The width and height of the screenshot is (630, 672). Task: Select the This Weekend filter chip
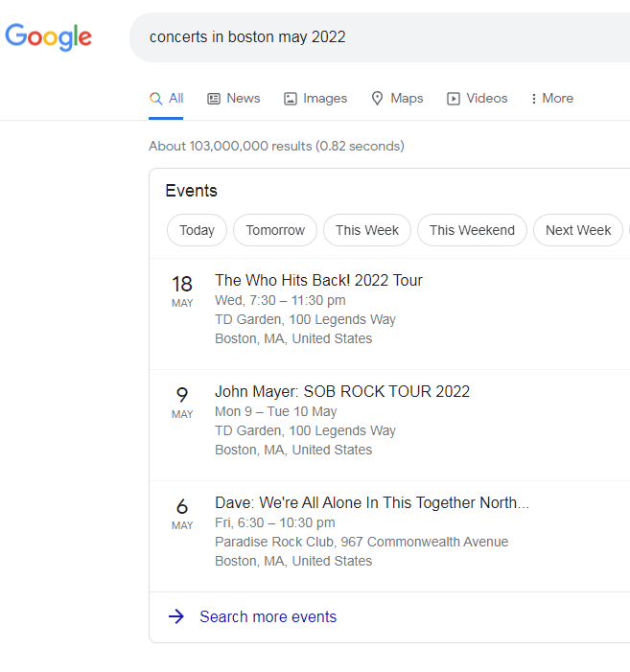pyautogui.click(x=472, y=230)
